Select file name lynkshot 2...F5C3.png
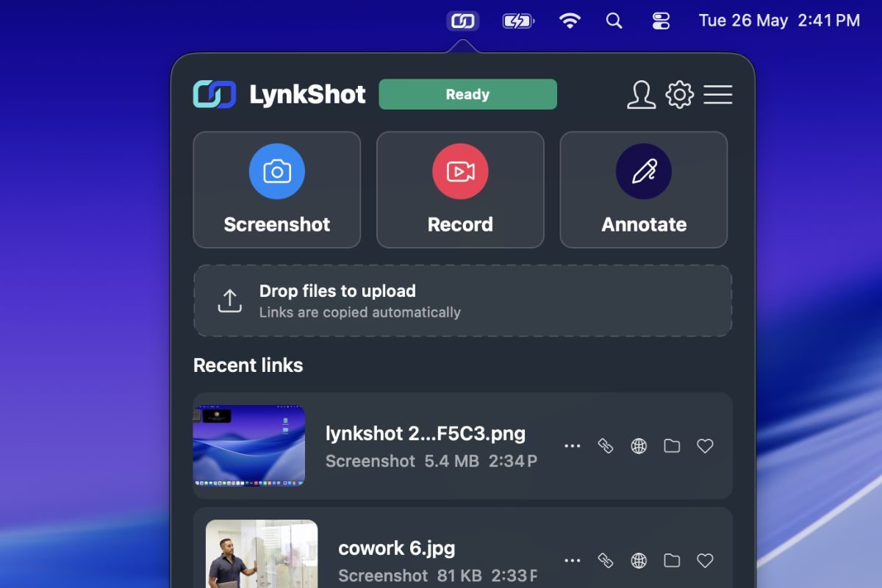Image resolution: width=882 pixels, height=588 pixels. click(426, 434)
